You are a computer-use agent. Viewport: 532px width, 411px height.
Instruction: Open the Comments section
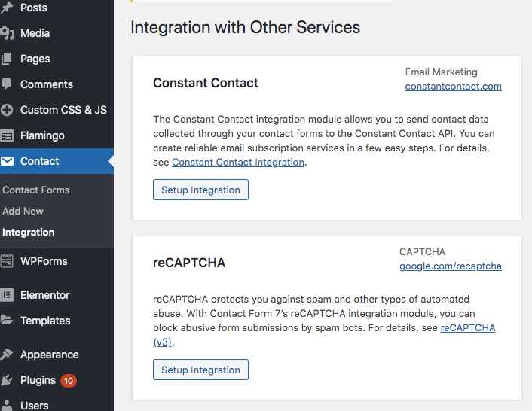[47, 84]
